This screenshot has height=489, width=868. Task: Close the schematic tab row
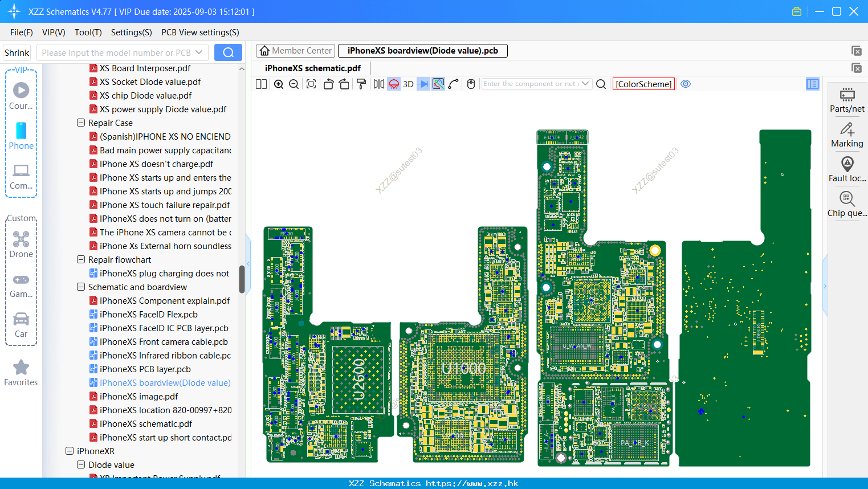pyautogui.click(x=856, y=68)
